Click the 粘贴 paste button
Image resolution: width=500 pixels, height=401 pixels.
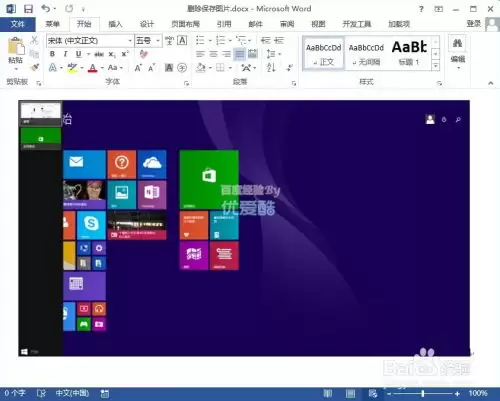16,53
